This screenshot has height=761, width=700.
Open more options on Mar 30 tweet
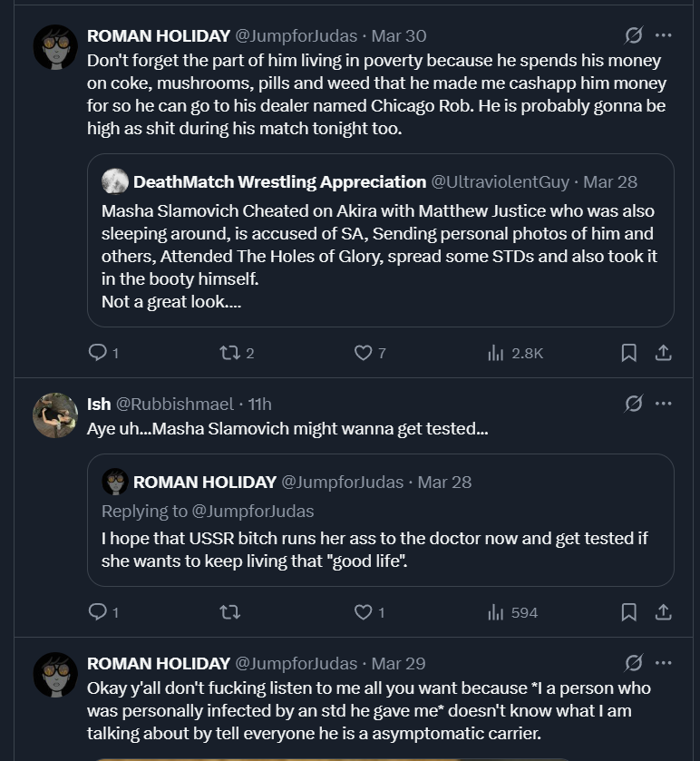pos(664,35)
